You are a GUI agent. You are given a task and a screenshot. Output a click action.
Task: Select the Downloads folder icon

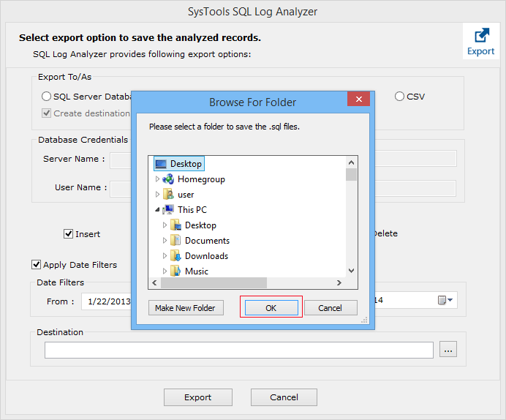click(175, 256)
